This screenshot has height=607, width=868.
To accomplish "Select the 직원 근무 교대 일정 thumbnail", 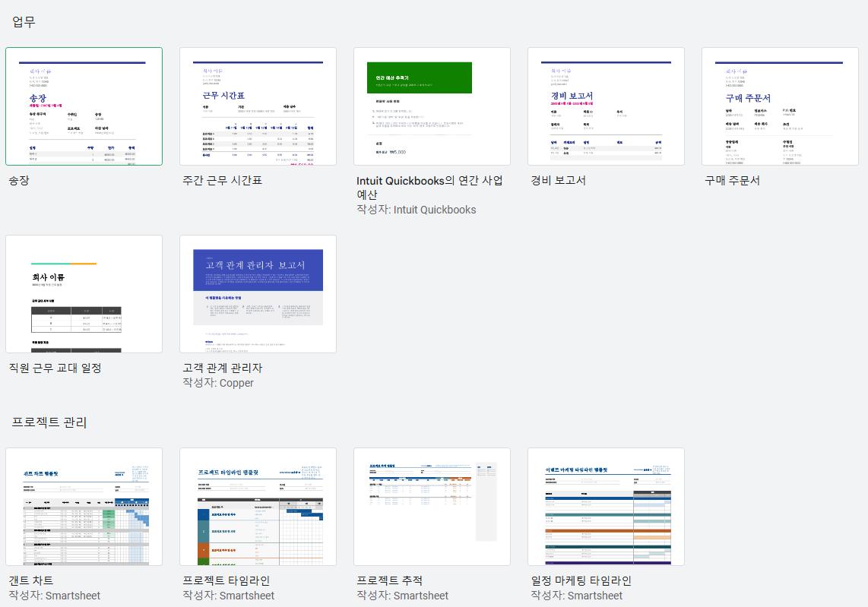I will click(84, 295).
